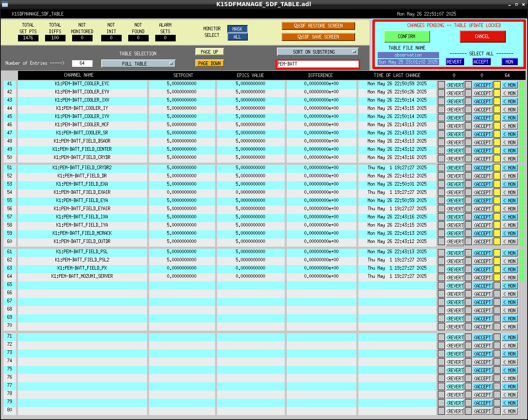Accept the K1:PEM-BATT_FIELD_MCRACK row
This screenshot has width=528, height=420.
point(483,234)
